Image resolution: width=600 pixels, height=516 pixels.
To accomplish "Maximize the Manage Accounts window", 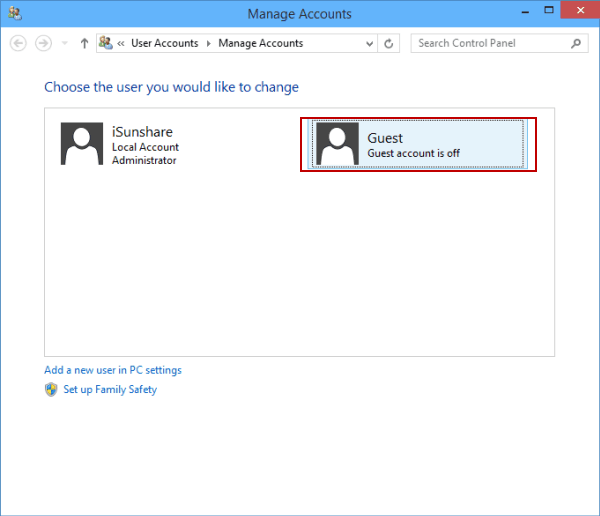I will tap(549, 11).
